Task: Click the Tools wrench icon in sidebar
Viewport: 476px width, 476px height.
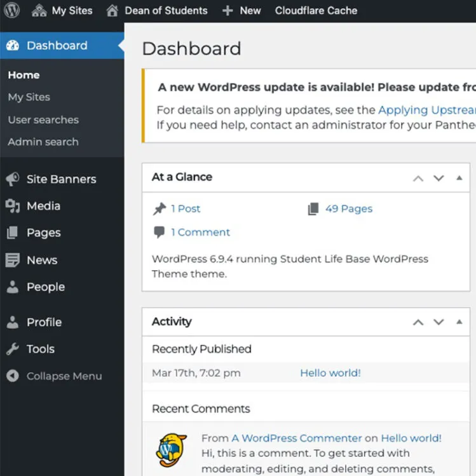Action: [13, 349]
